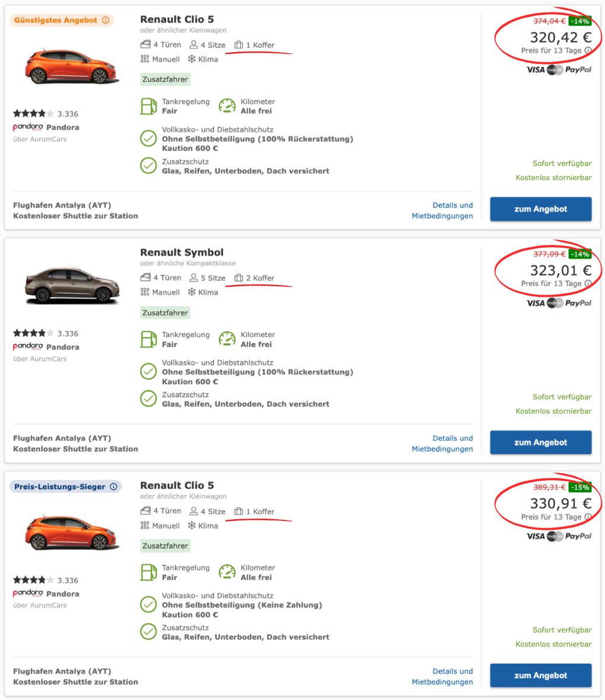Select the seats icon showing 5 Sitze on Renault Symbol
The image size is (605, 700).
pos(193,277)
